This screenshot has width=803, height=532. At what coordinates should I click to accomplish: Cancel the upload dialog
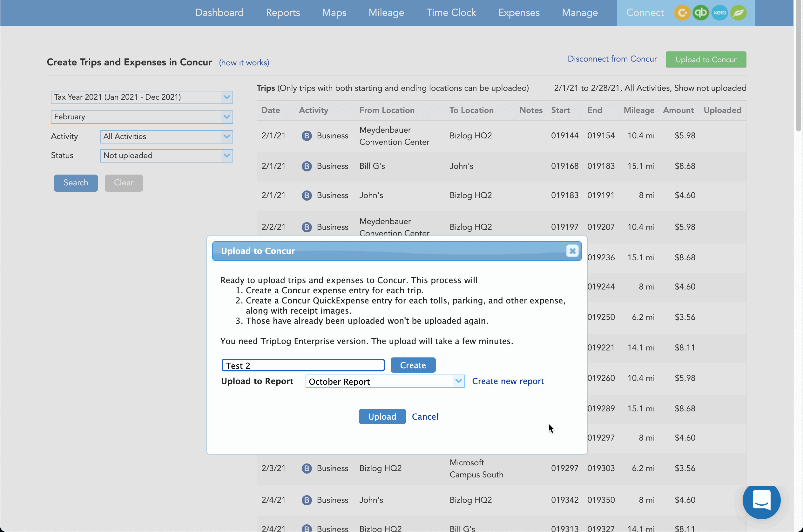point(425,417)
